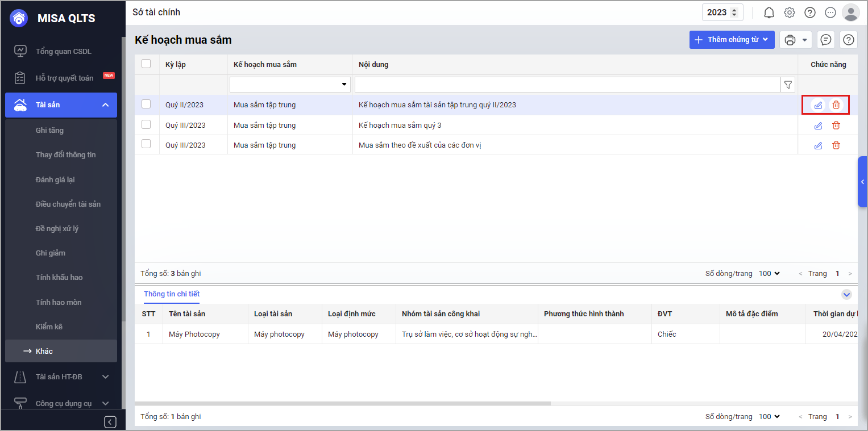Check the box for Mua sắm theo đề xuất row

(x=146, y=144)
